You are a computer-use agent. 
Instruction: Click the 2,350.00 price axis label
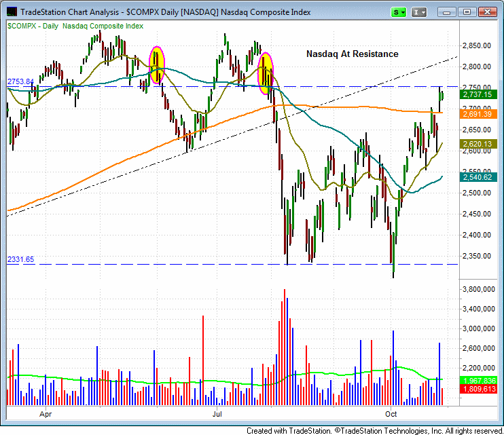point(477,257)
